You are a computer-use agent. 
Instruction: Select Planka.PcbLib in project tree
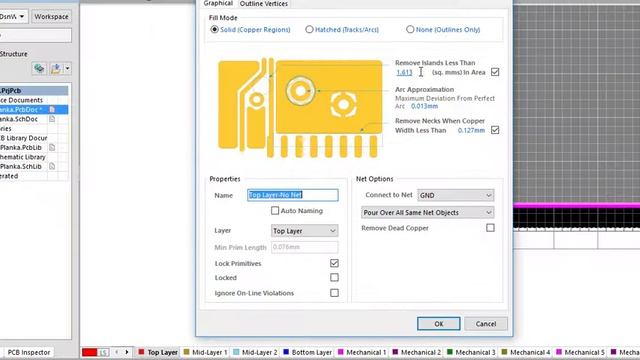point(21,147)
